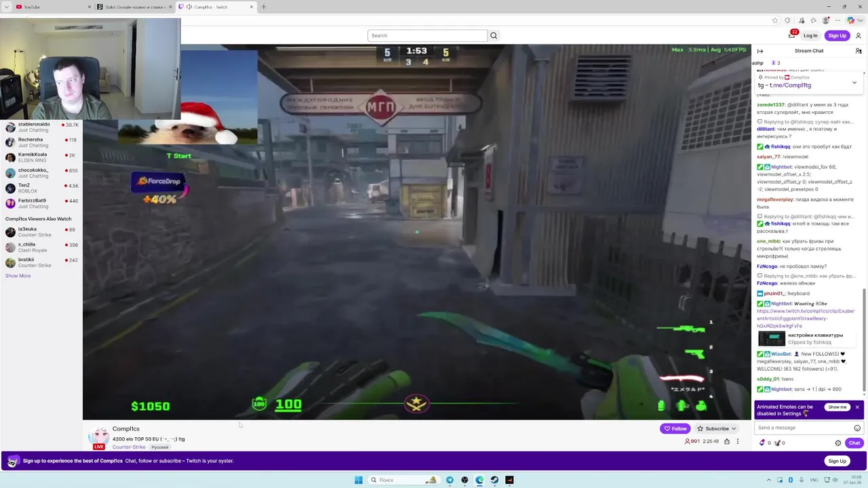This screenshot has width=868, height=488.
Task: Open clock and date in taskbar
Action: pyautogui.click(x=854, y=480)
